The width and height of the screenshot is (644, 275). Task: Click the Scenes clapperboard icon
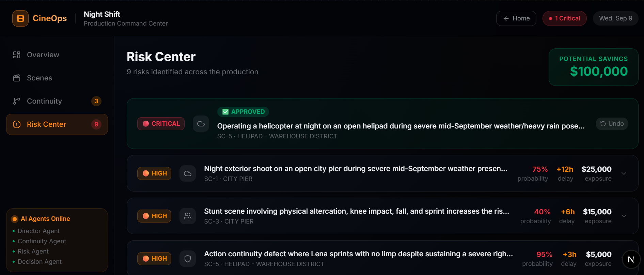(x=17, y=78)
